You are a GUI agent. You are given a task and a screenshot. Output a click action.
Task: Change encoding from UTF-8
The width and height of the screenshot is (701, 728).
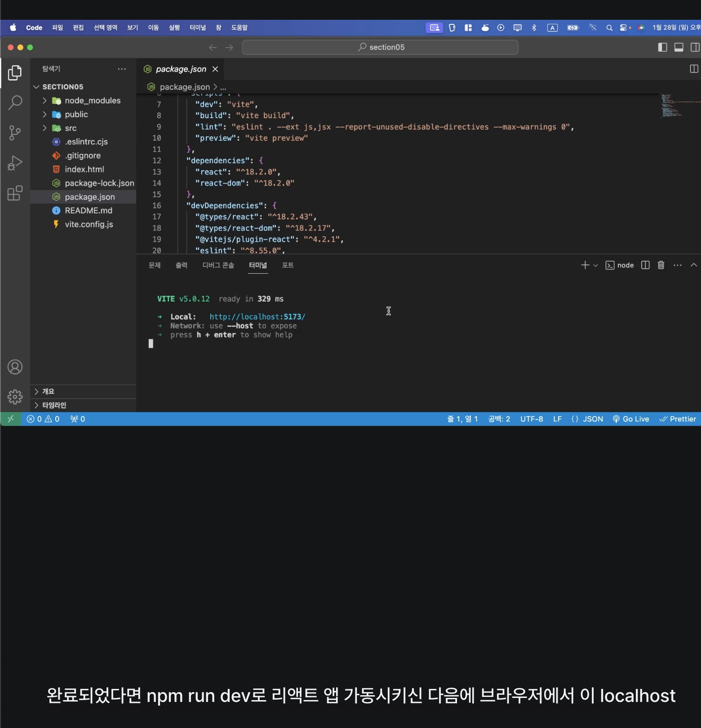coord(532,419)
